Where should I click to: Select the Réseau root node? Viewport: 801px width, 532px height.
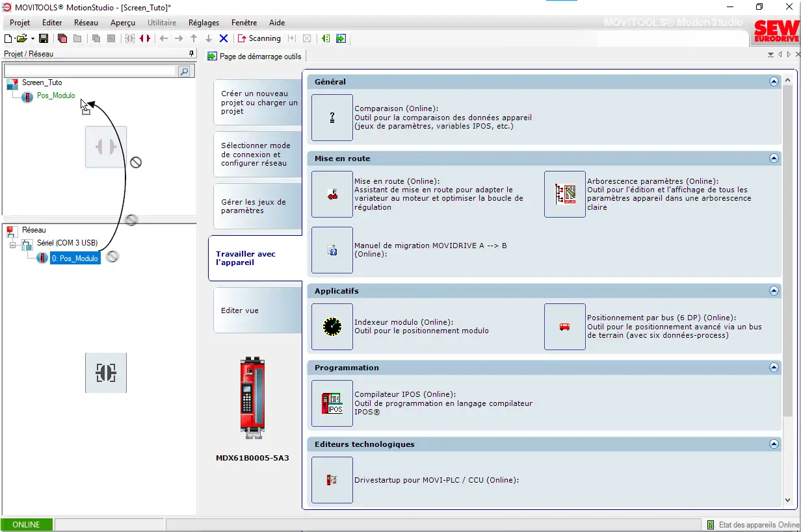point(34,230)
